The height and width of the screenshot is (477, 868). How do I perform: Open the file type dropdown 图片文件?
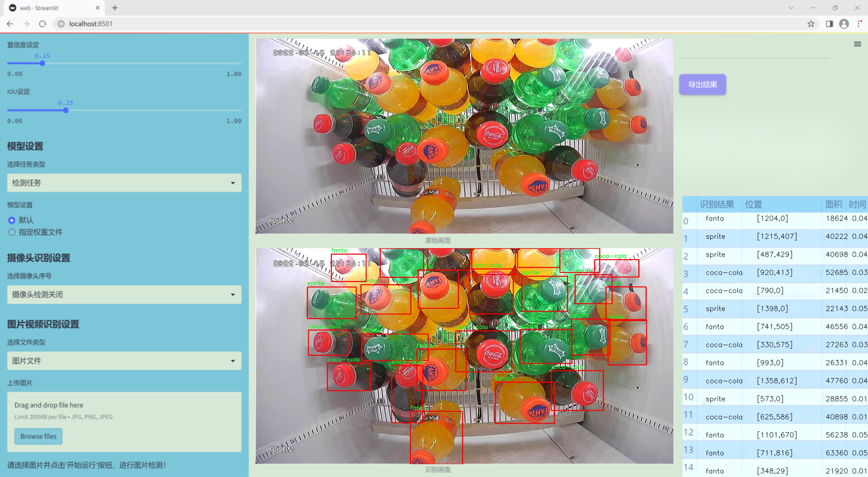click(x=124, y=361)
